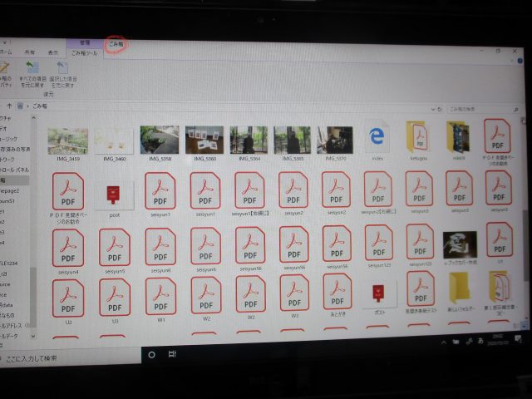Open the ごみ箱ツール ribbon tab
Image resolution: width=532 pixels, height=399 pixels.
point(83,52)
